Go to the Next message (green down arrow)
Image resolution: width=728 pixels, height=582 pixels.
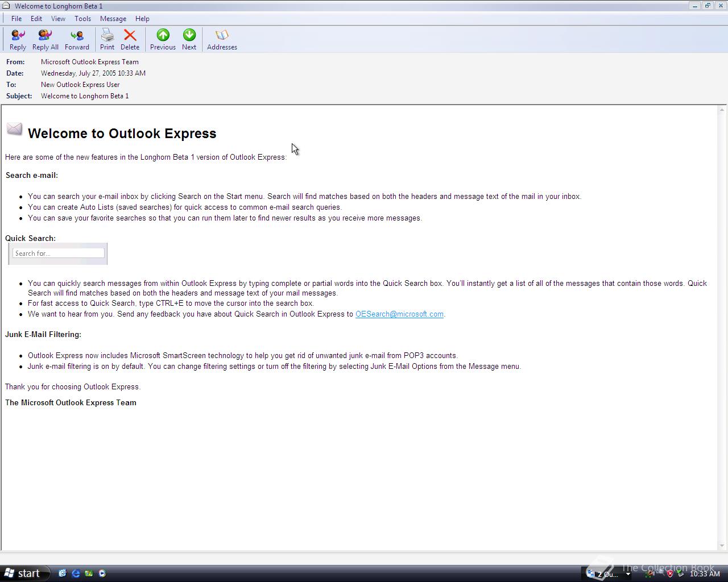[189, 40]
